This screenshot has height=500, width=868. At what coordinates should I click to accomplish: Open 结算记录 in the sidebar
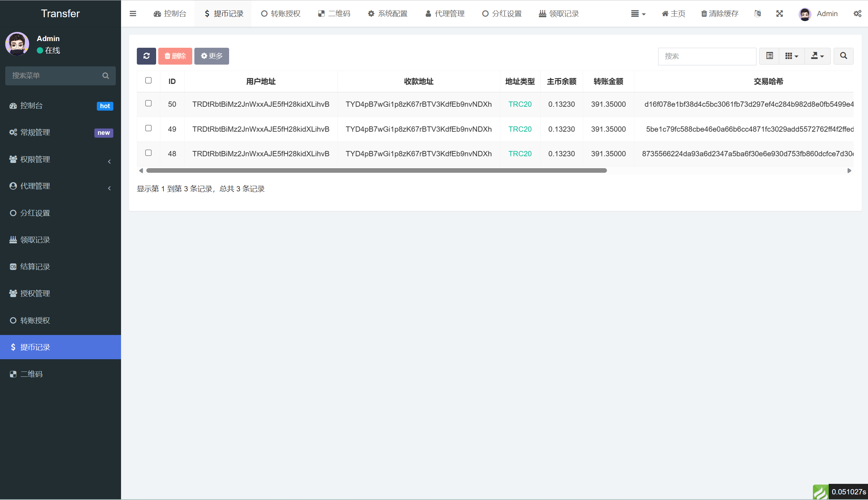pos(60,267)
